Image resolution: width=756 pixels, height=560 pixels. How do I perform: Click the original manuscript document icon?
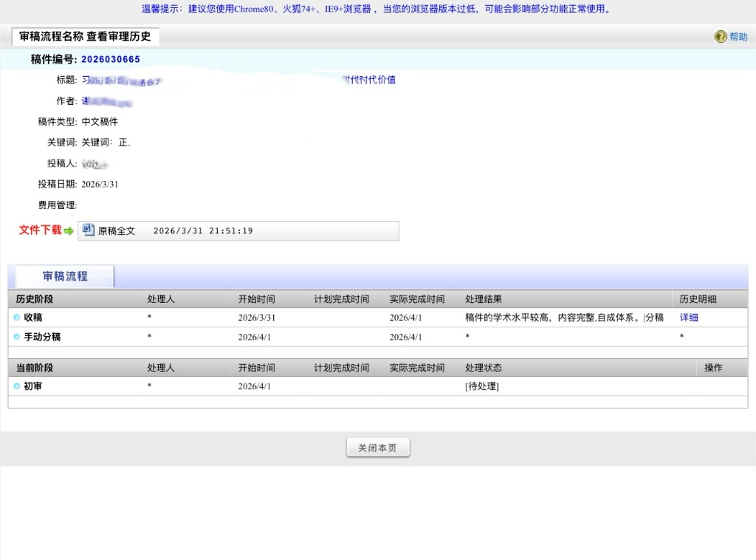(89, 230)
